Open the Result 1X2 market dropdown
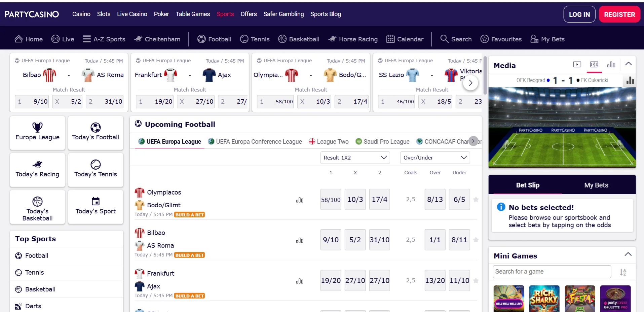Screen dimensions: 644x312 point(355,158)
